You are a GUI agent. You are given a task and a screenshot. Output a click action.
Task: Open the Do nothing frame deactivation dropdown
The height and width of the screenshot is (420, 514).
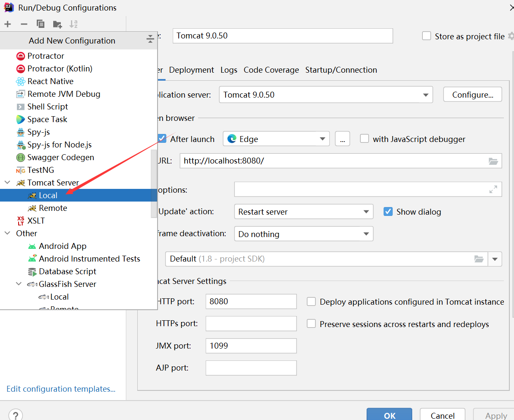(304, 234)
